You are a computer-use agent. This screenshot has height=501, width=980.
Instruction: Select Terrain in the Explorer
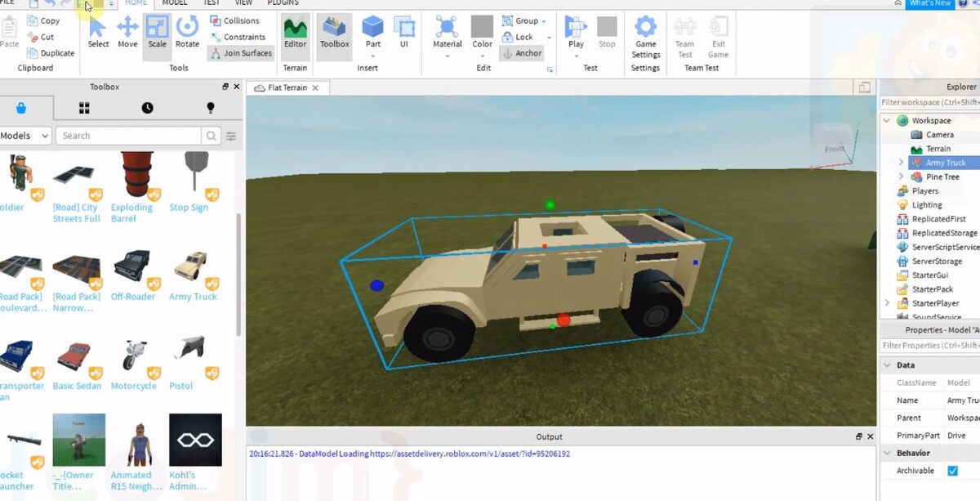938,149
